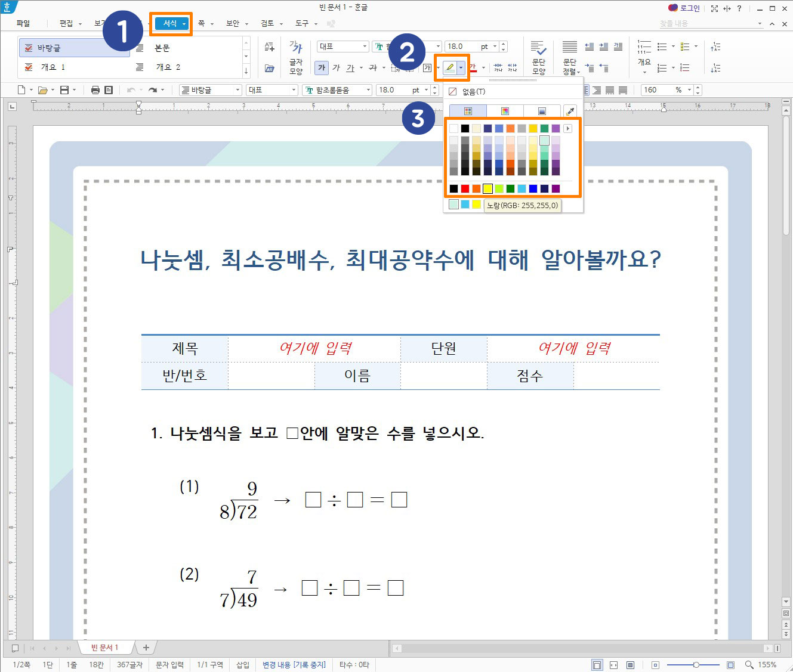This screenshot has width=793, height=672.
Task: Click the print preview icon in toolbar
Action: coord(109,90)
